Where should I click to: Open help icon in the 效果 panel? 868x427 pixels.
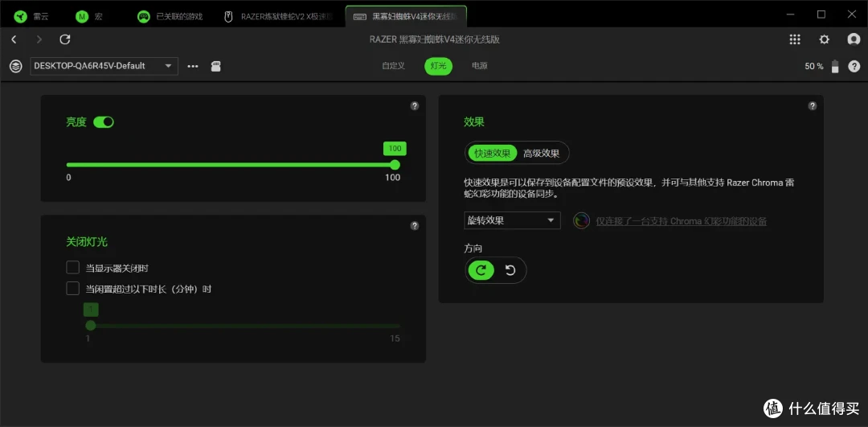coord(812,106)
